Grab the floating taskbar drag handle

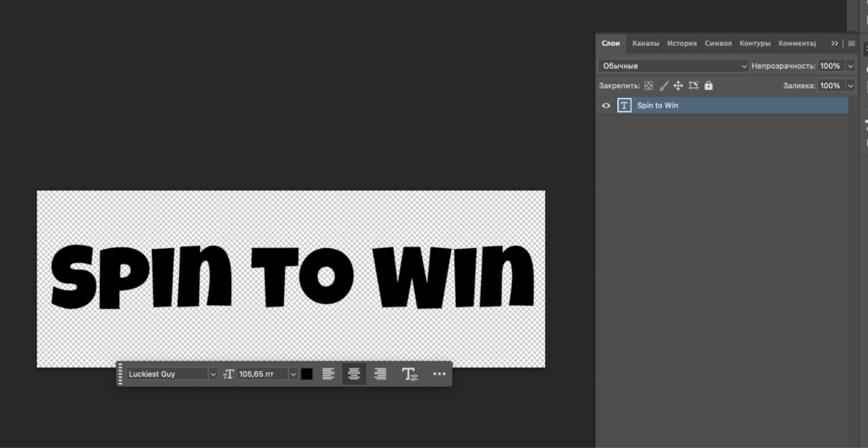[120, 373]
